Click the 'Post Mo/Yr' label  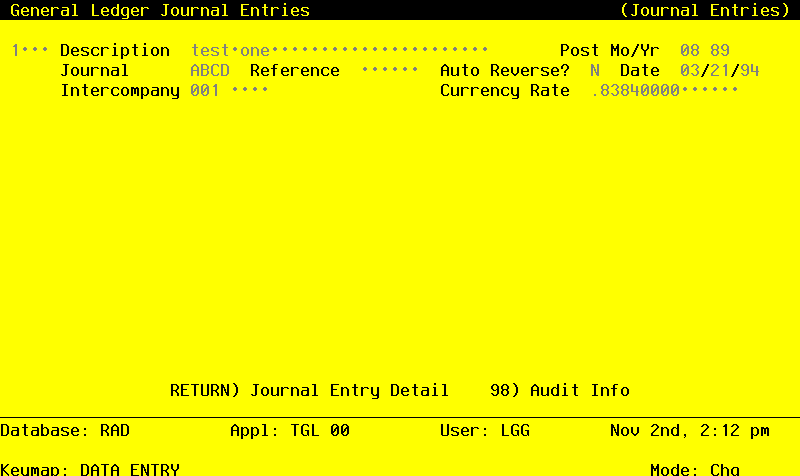pyautogui.click(x=610, y=51)
